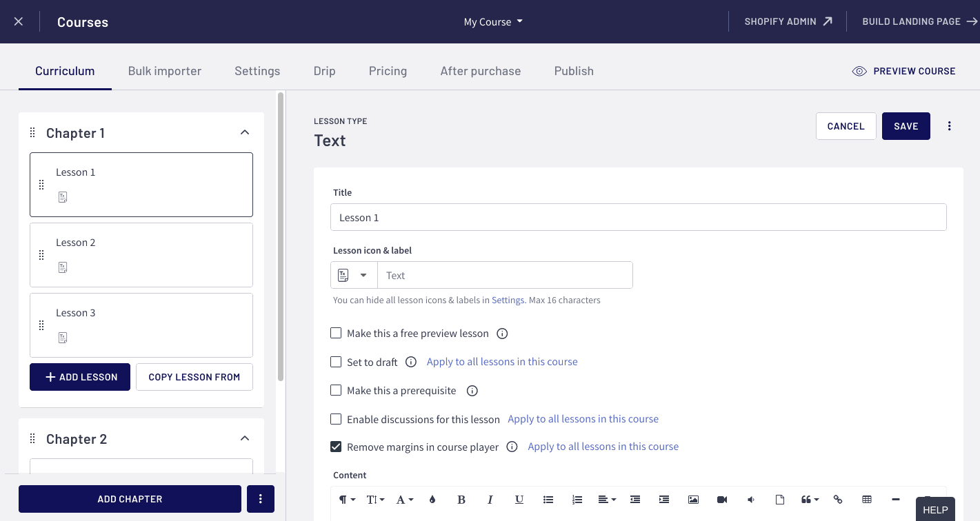Open the quote style dropdown
Screen dimensions: 980x521
coord(810,500)
